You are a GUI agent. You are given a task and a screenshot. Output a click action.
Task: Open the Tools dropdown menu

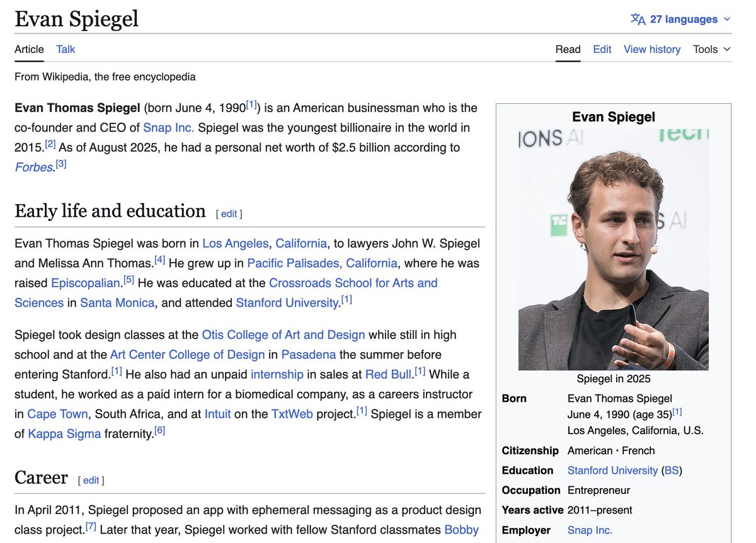point(712,49)
